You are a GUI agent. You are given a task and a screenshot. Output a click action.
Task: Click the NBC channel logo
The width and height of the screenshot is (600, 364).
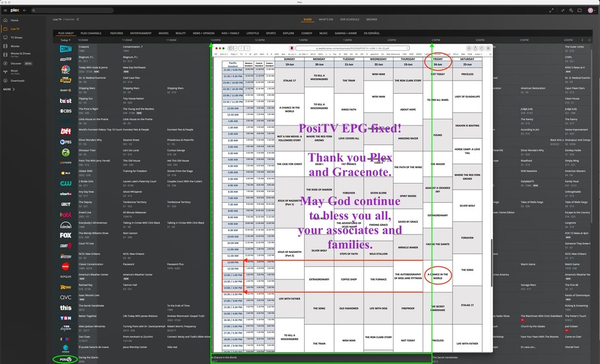tap(65, 69)
